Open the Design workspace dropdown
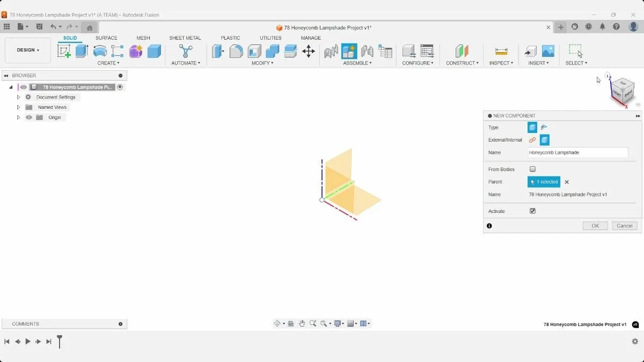The image size is (644, 362). pos(28,50)
